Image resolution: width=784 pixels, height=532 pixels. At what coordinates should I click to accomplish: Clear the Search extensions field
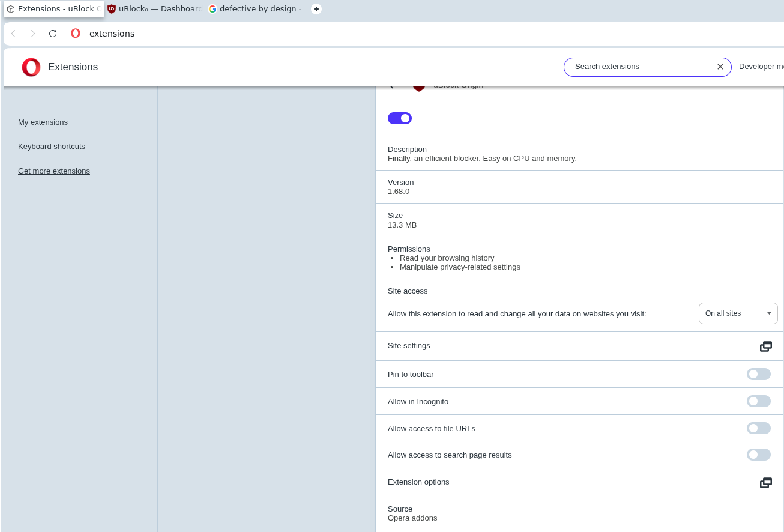click(x=720, y=67)
